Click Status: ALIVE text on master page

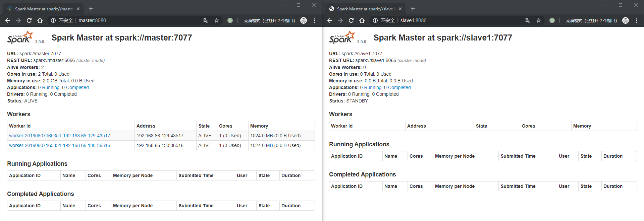click(22, 101)
